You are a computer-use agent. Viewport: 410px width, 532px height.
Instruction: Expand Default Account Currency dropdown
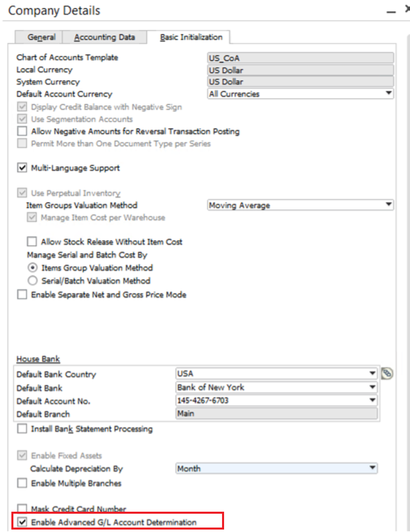click(388, 93)
